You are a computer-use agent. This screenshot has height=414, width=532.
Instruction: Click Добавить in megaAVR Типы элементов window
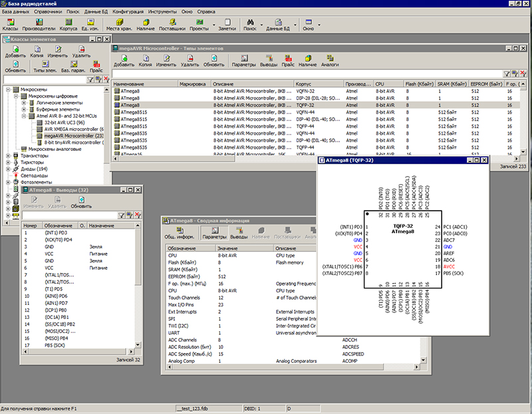(x=124, y=61)
